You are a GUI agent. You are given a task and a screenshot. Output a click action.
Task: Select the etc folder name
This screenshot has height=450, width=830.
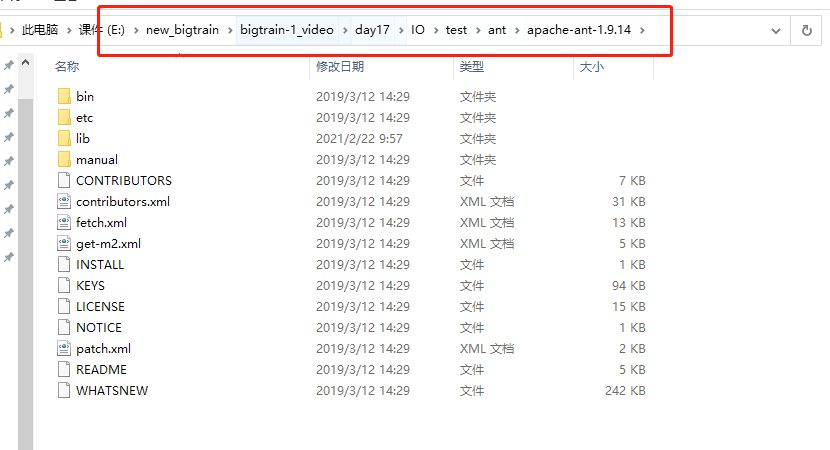[x=85, y=118]
